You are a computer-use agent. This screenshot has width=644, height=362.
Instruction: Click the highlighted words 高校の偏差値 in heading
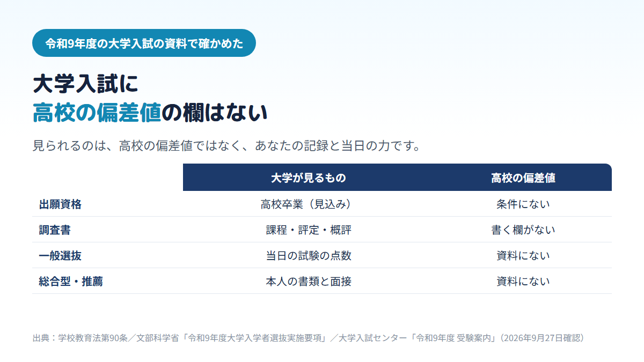click(97, 113)
